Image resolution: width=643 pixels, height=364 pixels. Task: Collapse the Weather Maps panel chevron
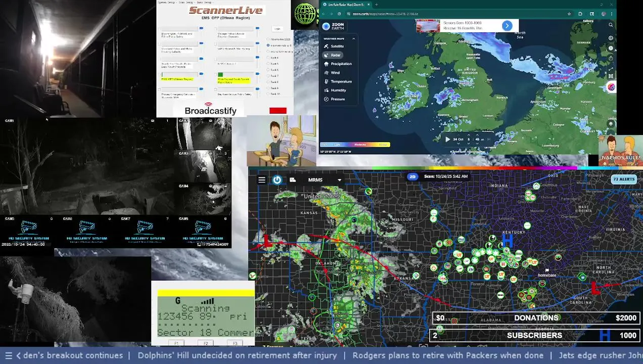coord(353,38)
